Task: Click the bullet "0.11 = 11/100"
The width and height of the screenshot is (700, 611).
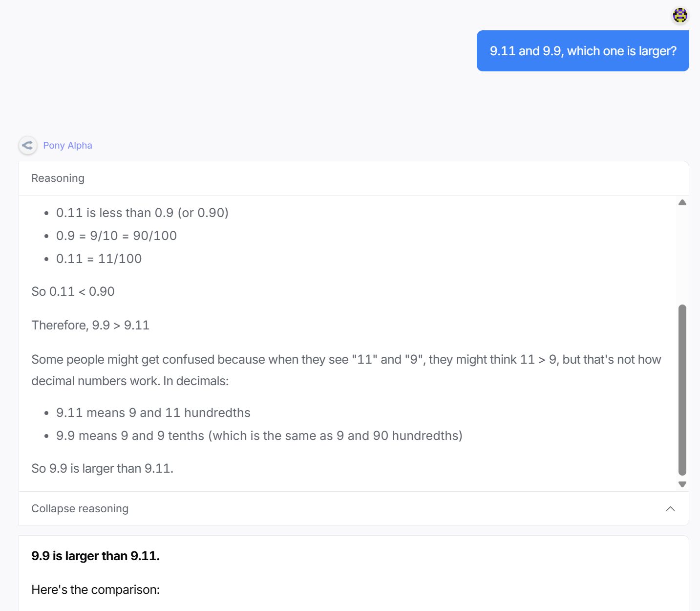Action: click(x=99, y=259)
